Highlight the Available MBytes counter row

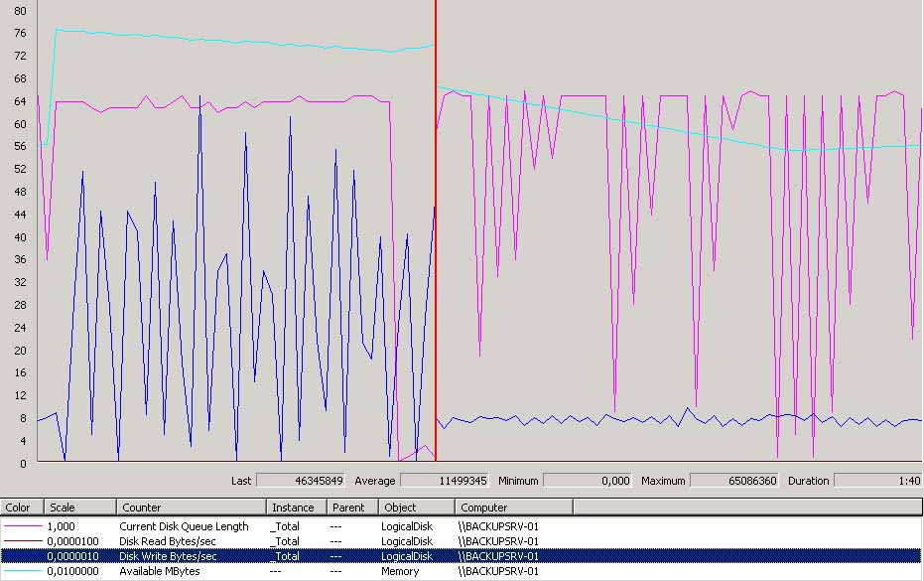160,571
